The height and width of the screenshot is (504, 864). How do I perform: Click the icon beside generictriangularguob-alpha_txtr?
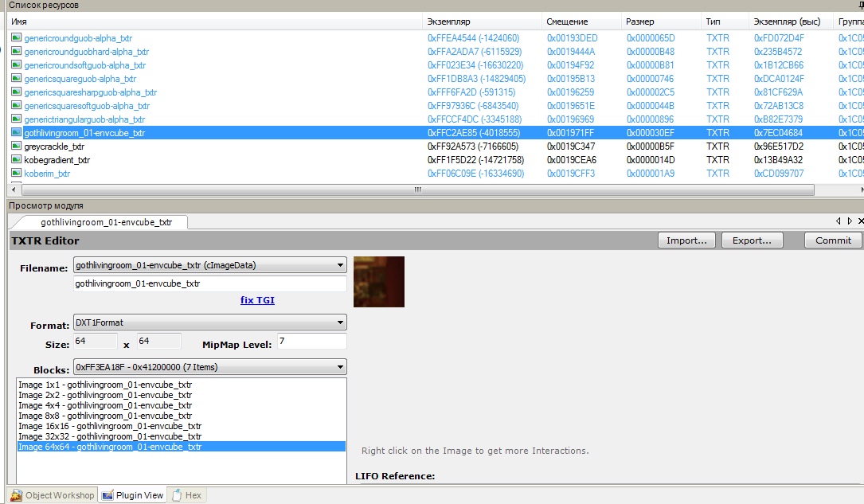(x=17, y=119)
